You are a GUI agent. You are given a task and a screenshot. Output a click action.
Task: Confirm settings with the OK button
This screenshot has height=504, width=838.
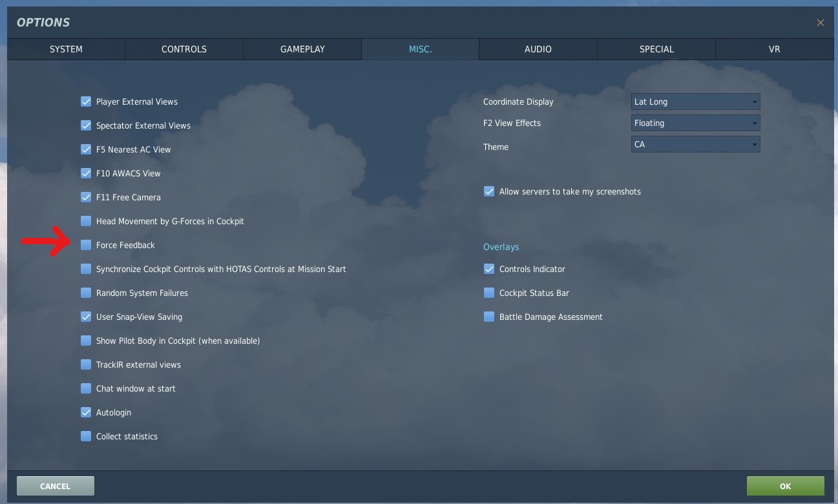(785, 486)
